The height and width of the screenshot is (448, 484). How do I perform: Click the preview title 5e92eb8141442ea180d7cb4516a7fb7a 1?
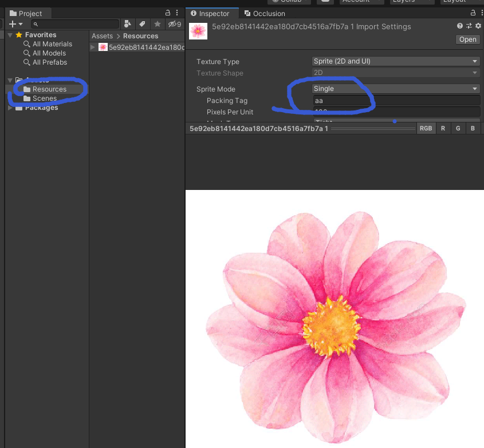[259, 129]
